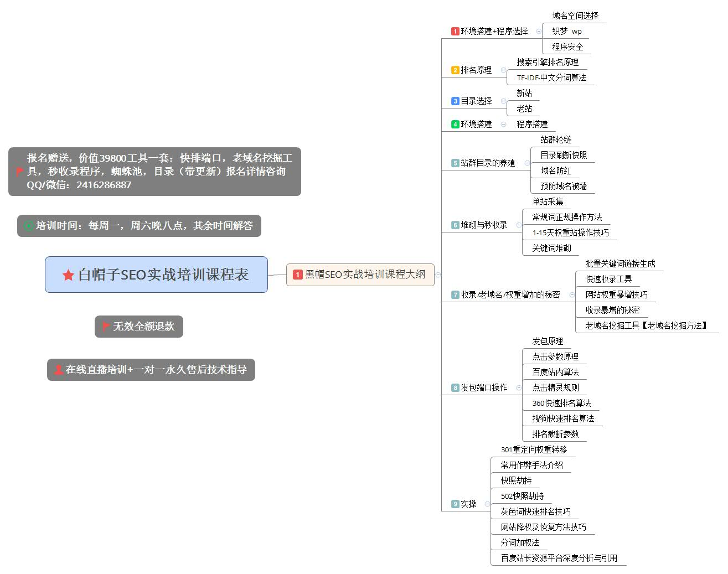This screenshot has height=574, width=728.
Task: Select subtopic 关键词堆砌
Action: pyautogui.click(x=551, y=249)
